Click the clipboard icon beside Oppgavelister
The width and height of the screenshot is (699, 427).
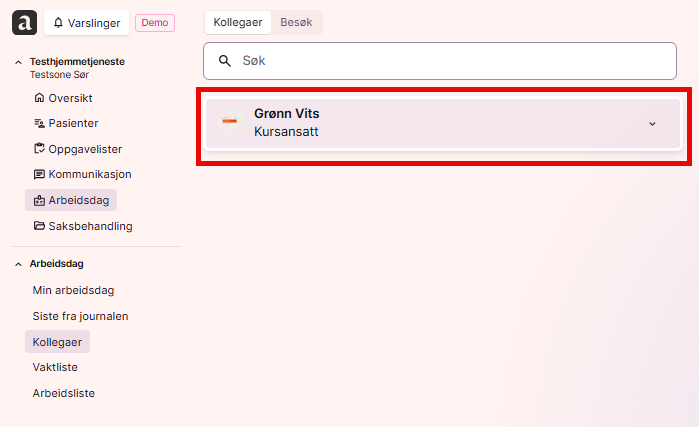[39, 148]
